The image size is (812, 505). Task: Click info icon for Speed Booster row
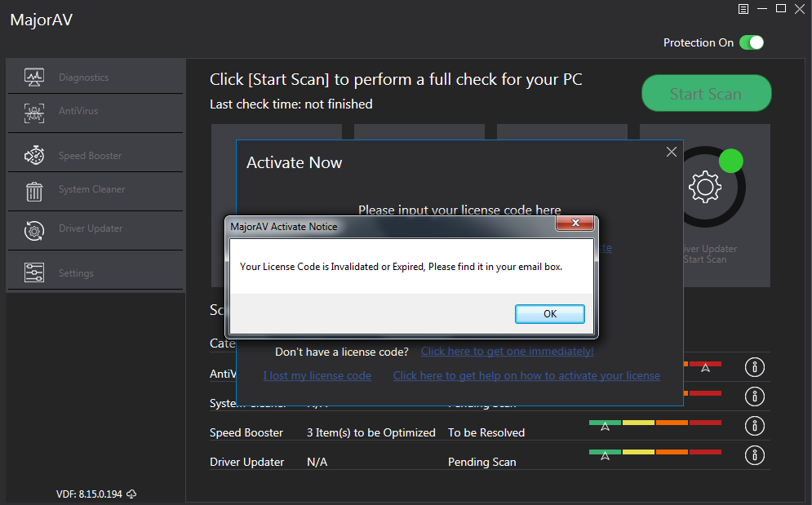pos(755,426)
